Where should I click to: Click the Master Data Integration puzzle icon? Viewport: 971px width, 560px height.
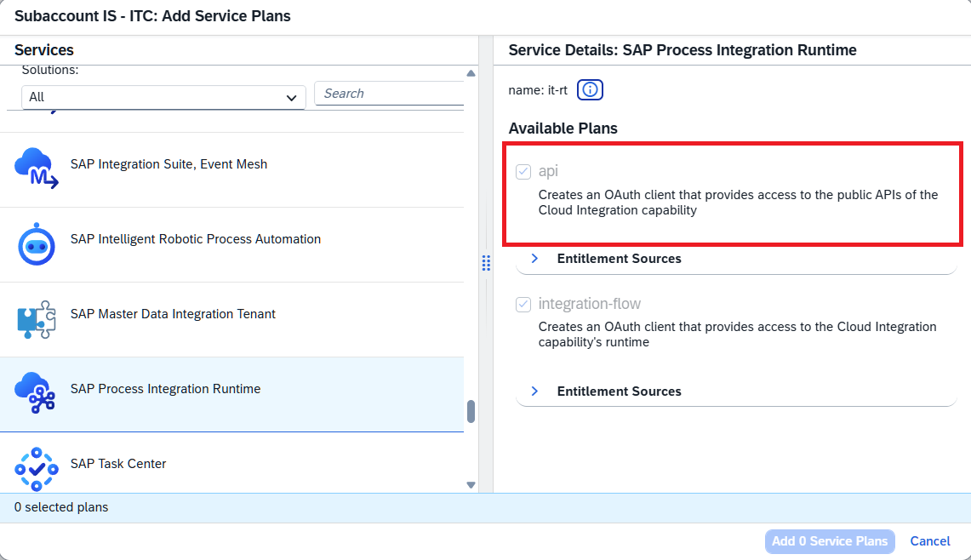37,320
